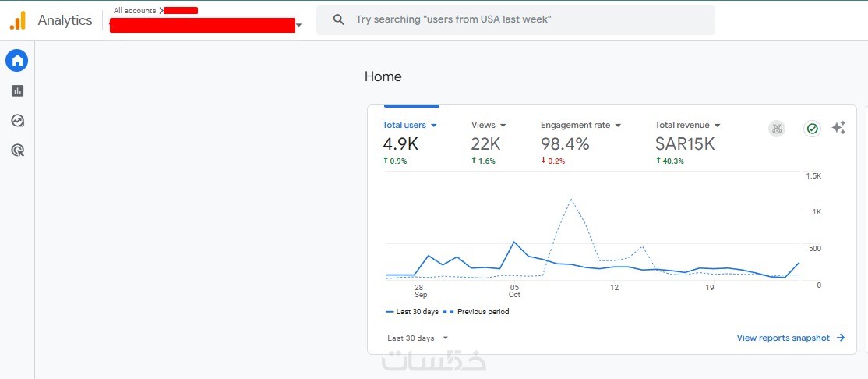Image resolution: width=868 pixels, height=379 pixels.
Task: Select the SAR15K Total revenue metric tab
Action: coord(684,143)
